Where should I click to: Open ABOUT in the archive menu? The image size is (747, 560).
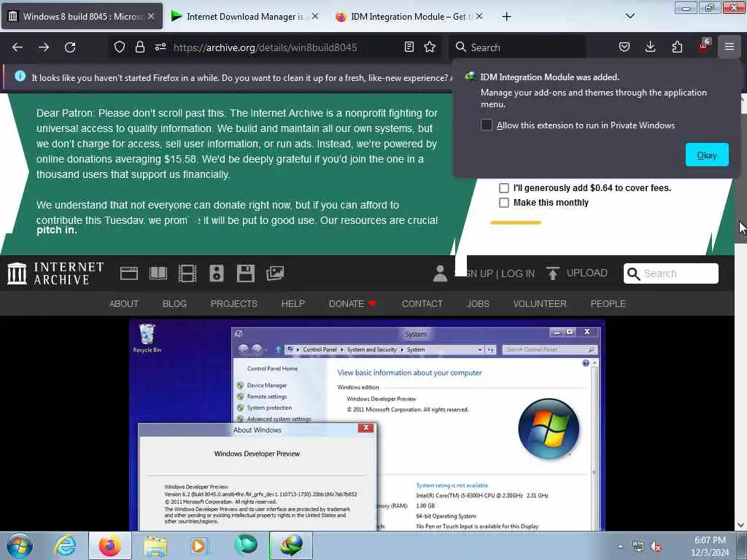[x=124, y=304]
